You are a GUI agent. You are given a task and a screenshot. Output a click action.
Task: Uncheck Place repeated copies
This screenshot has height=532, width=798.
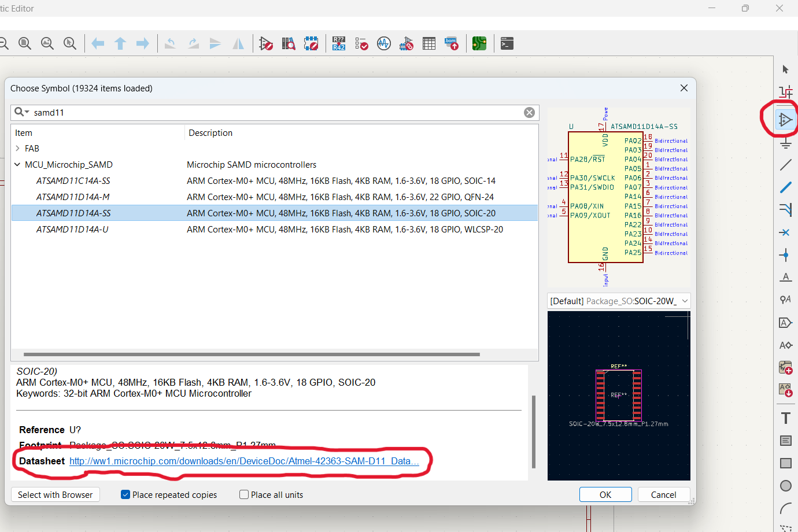125,494
